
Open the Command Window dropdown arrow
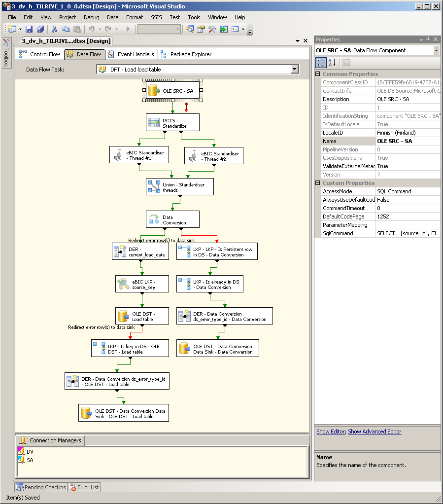tap(243, 29)
